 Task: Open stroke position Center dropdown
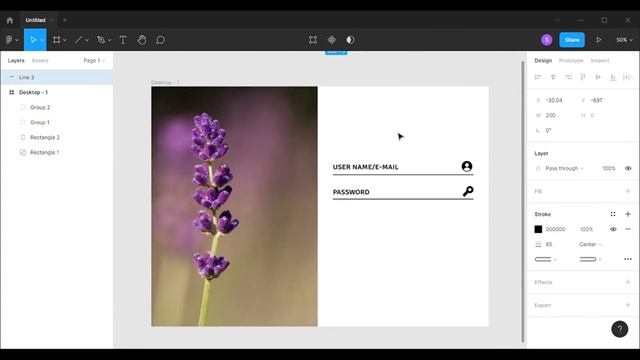590,244
